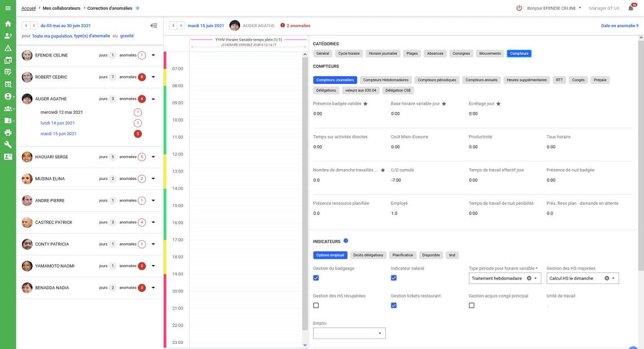This screenshot has width=644, height=349.
Task: Toggle the Gestion du badgeage checkbox
Action: pos(316,278)
